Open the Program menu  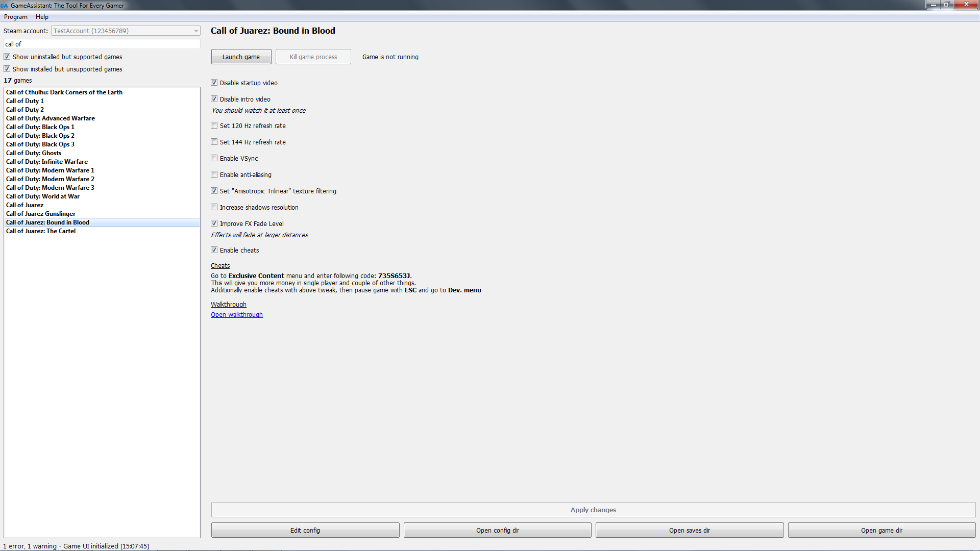15,17
